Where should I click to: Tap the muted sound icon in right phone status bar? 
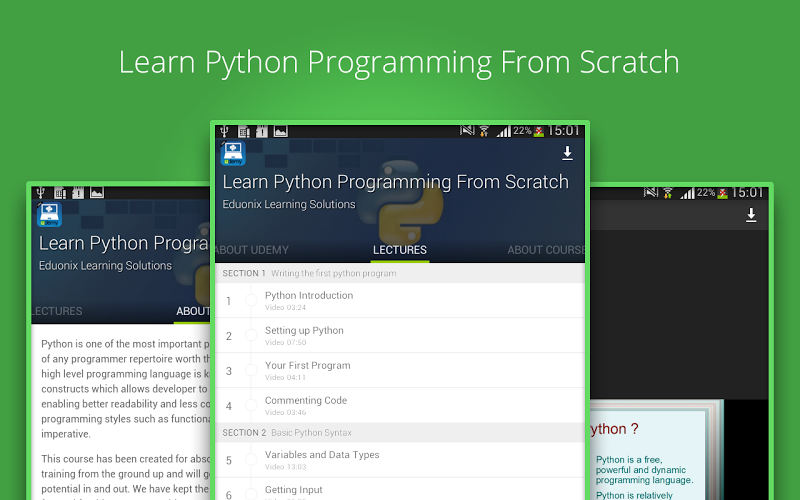(651, 192)
